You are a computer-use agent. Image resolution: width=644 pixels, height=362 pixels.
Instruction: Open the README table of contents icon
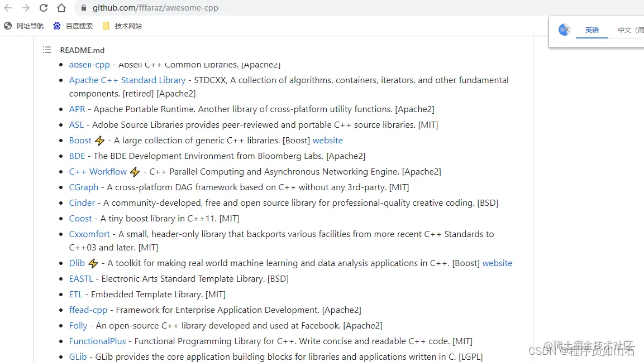click(x=47, y=50)
